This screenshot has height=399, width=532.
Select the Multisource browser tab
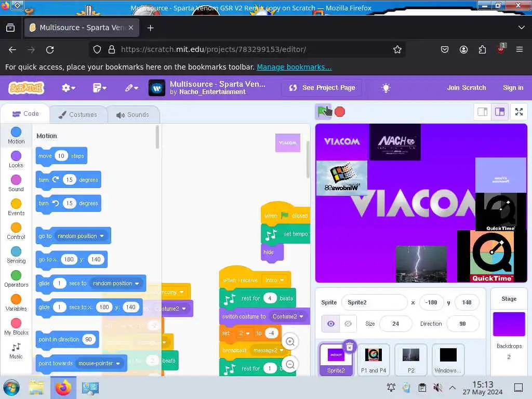[x=82, y=28]
